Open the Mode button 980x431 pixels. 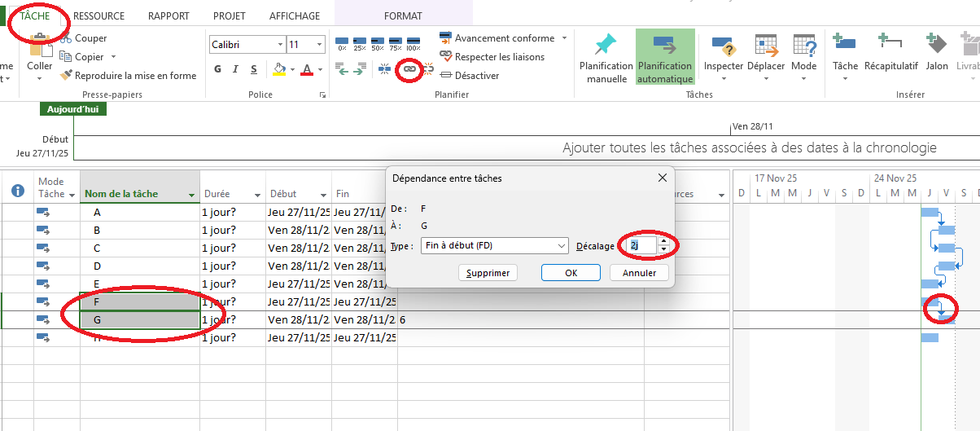click(x=803, y=58)
